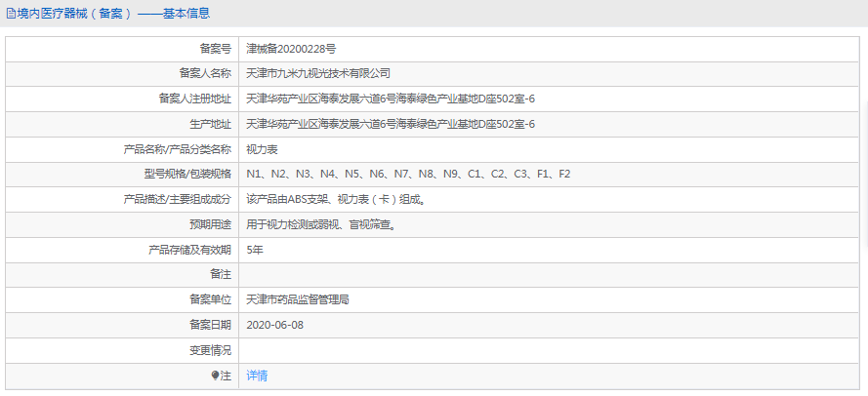
Task: Select text 用于视力检测或弱视、盲视筛查
Action: 320,224
